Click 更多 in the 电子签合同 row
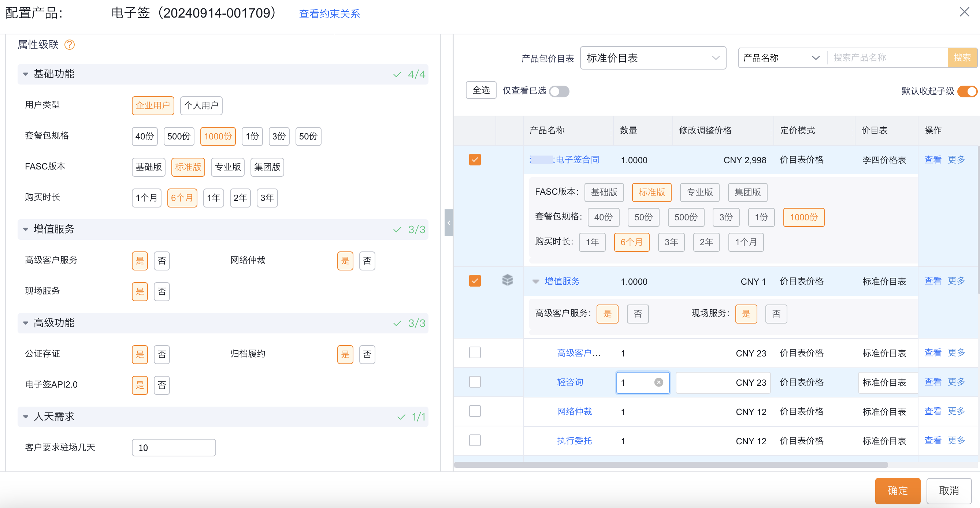The width and height of the screenshot is (980, 508). tap(956, 160)
